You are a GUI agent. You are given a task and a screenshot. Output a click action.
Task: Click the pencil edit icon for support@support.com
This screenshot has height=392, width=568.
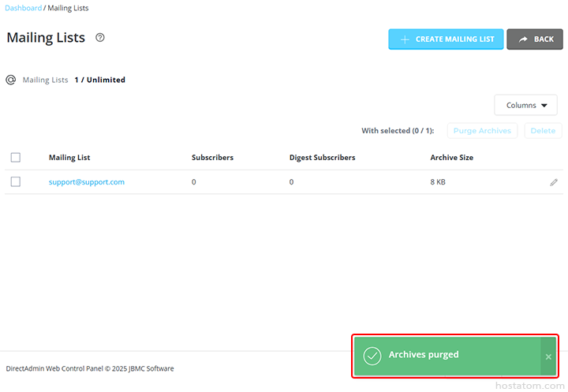554,182
